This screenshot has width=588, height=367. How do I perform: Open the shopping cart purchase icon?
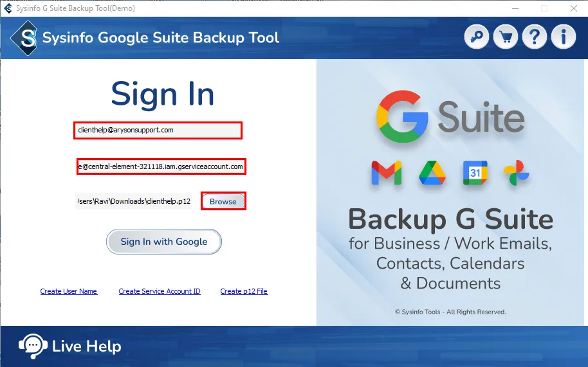[x=506, y=37]
